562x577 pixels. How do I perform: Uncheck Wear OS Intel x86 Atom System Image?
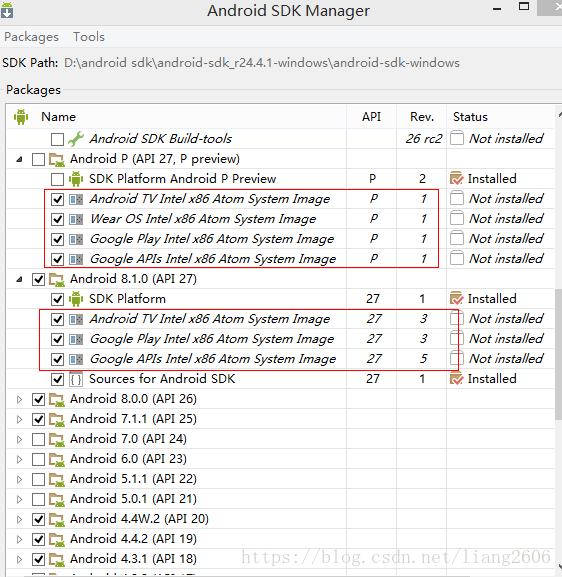[57, 219]
